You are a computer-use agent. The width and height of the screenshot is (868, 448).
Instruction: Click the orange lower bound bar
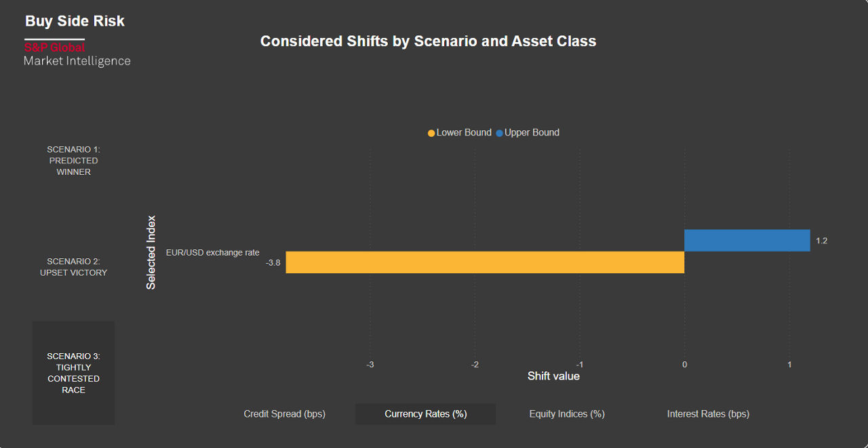tap(484, 262)
